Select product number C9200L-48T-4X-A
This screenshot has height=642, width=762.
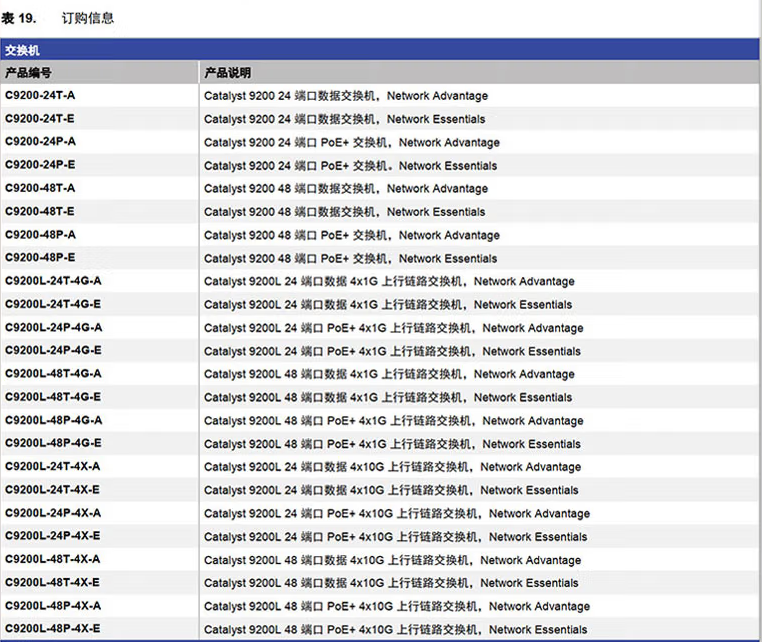coord(52,559)
